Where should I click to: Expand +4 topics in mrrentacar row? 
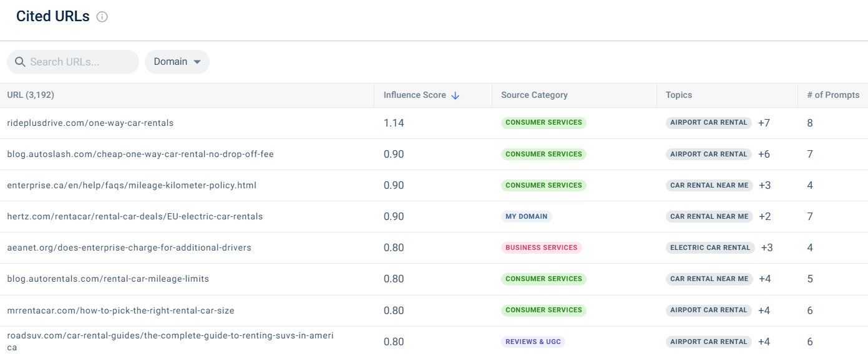[x=764, y=310]
